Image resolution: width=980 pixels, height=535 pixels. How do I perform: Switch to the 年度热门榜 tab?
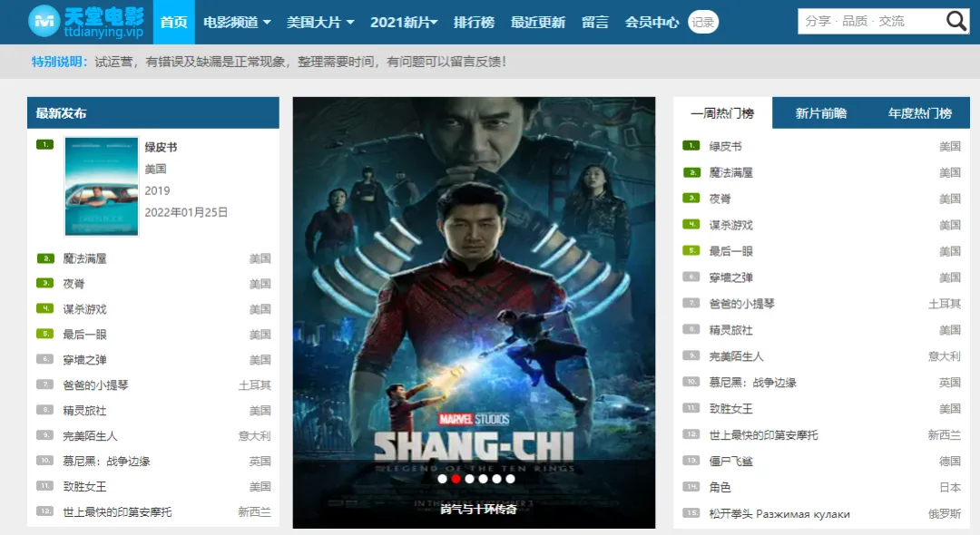(920, 113)
